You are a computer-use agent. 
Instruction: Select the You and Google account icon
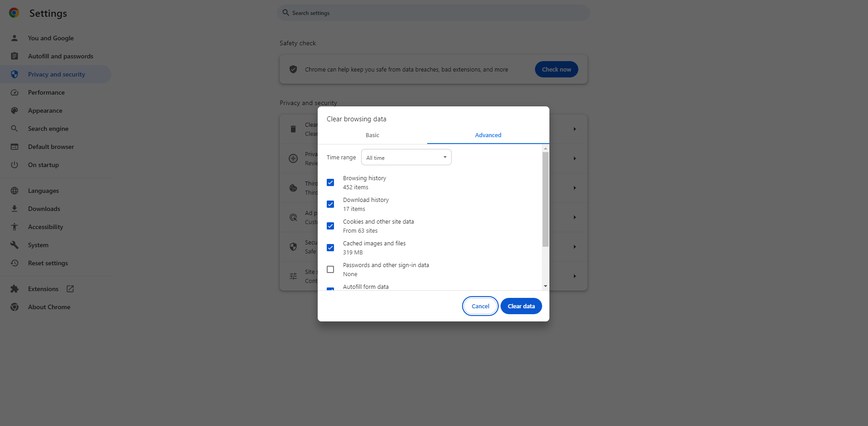point(14,38)
